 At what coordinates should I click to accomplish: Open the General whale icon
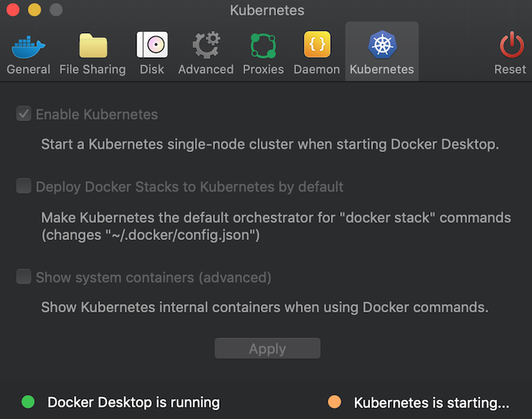point(29,46)
